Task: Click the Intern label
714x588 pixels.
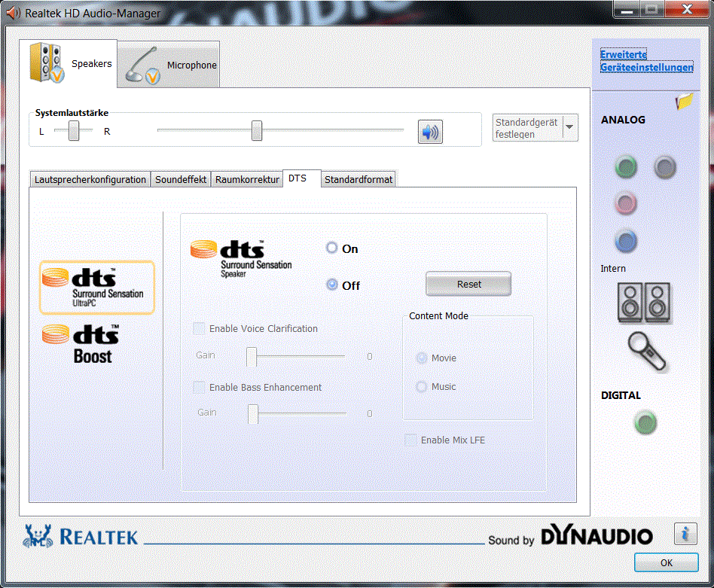Action: pyautogui.click(x=613, y=269)
